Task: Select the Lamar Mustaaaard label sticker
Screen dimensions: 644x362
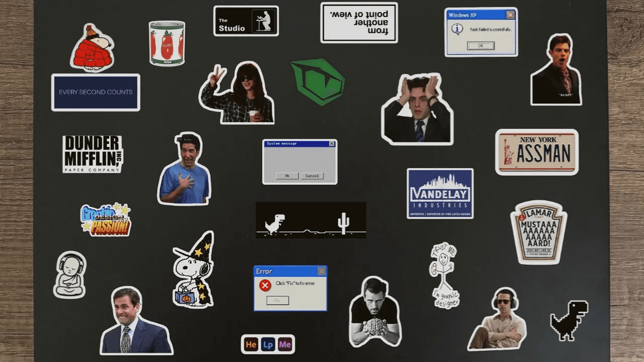Action: click(x=539, y=232)
